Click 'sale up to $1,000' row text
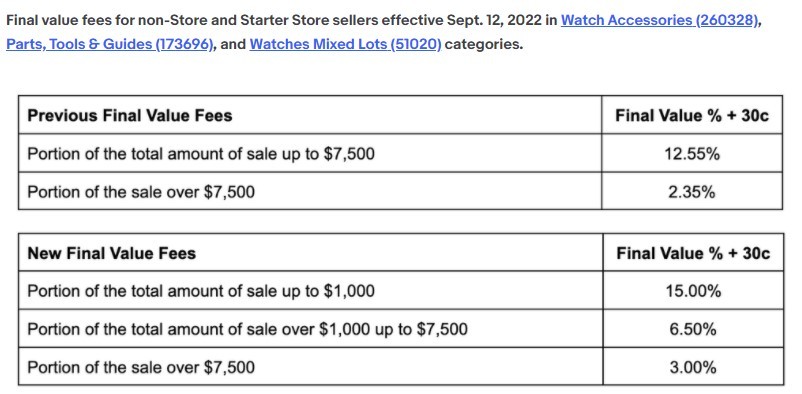 [201, 291]
